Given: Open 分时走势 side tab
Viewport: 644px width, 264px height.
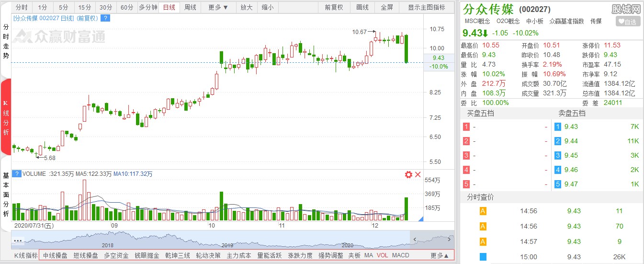Looking at the screenshot, I should pyautogui.click(x=6, y=41).
